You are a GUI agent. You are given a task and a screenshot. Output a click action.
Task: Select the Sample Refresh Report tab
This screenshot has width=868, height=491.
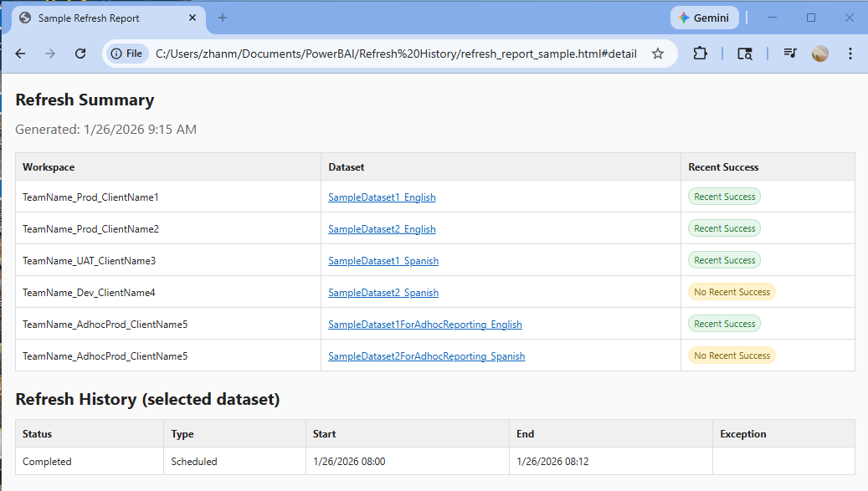pos(100,17)
